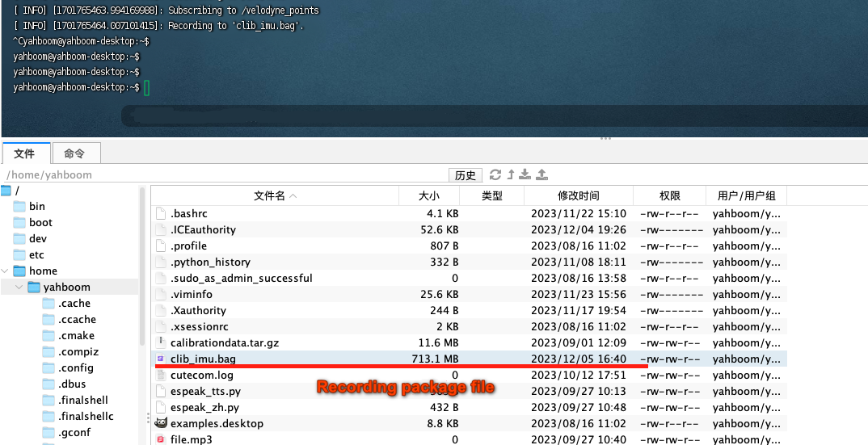
Task: Click the 2023/12/05 16:40 modified time cell
Action: 579,359
